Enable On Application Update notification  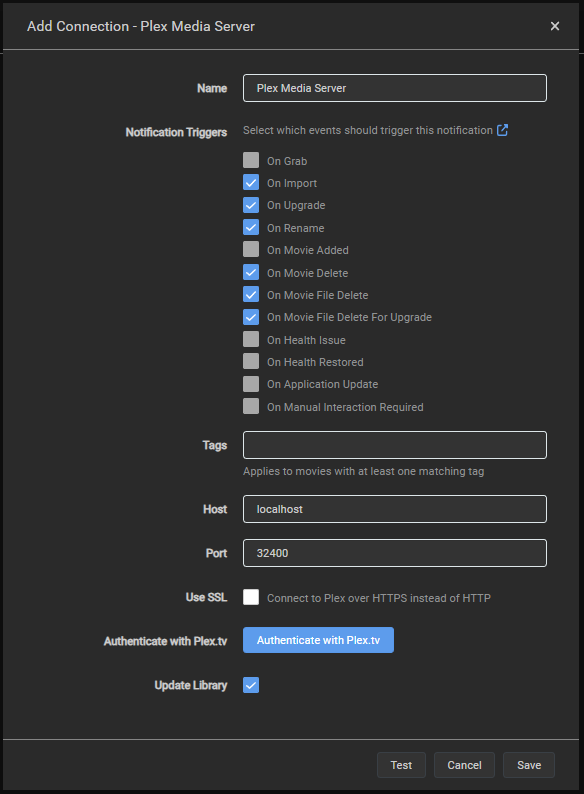[x=251, y=383]
